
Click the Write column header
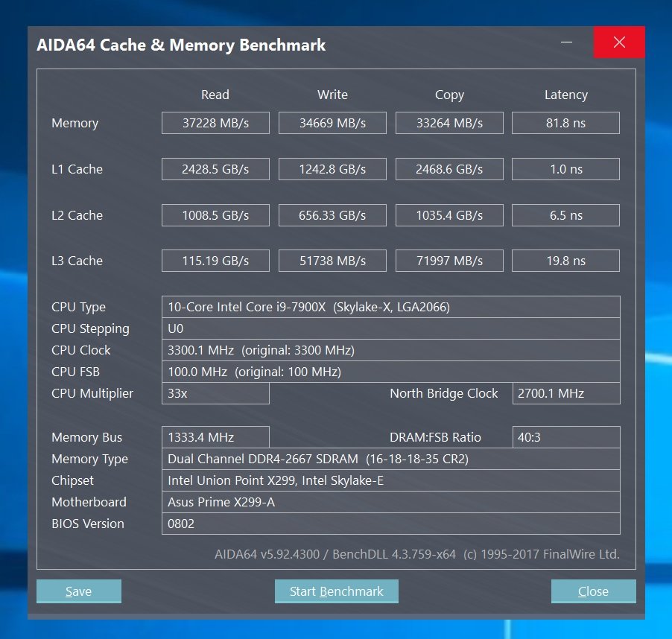(x=332, y=95)
